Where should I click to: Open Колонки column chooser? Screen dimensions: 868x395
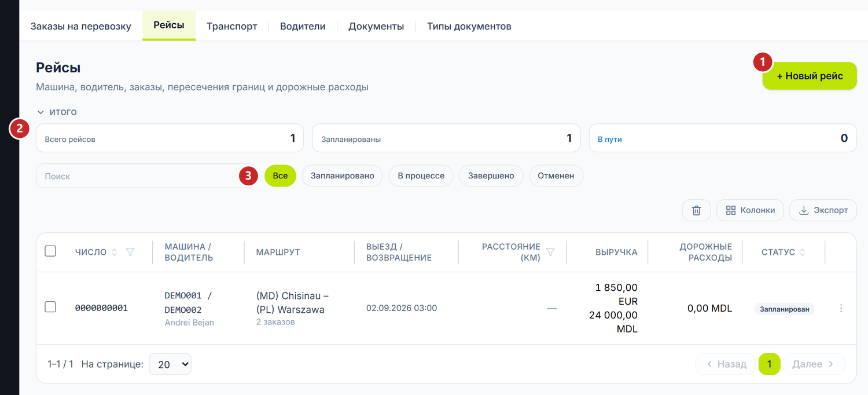pyautogui.click(x=750, y=210)
